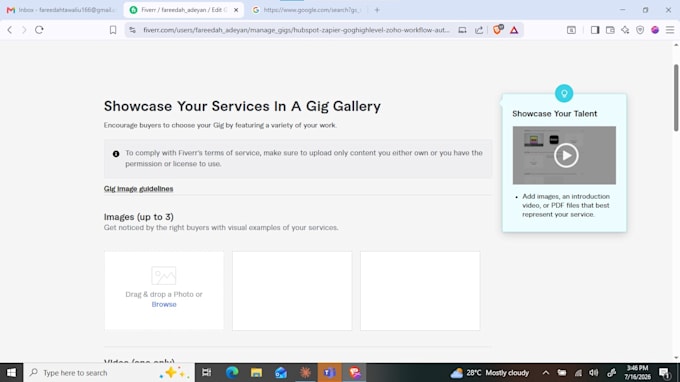
Task: Open the notification center icon
Action: pos(664,372)
